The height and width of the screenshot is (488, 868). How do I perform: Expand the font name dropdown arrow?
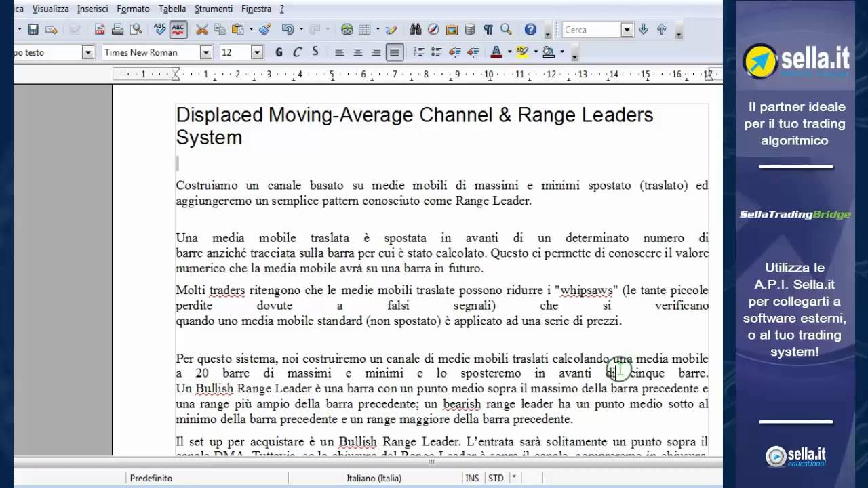[x=206, y=52]
